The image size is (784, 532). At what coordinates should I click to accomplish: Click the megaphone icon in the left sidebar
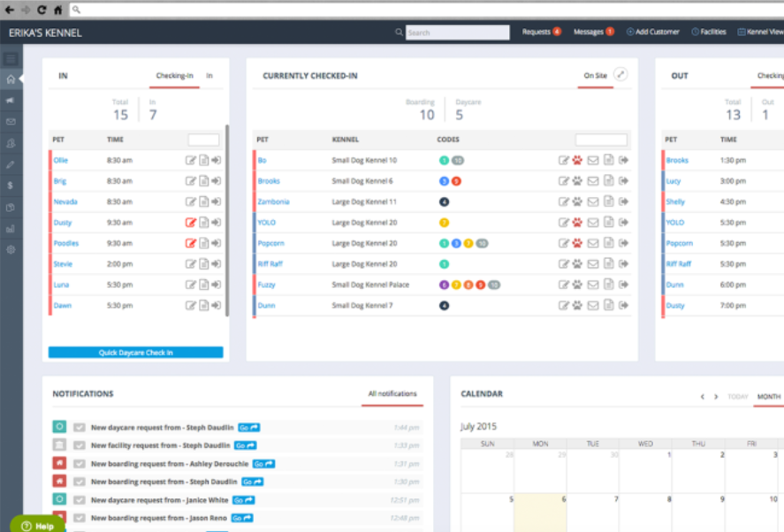tap(11, 100)
